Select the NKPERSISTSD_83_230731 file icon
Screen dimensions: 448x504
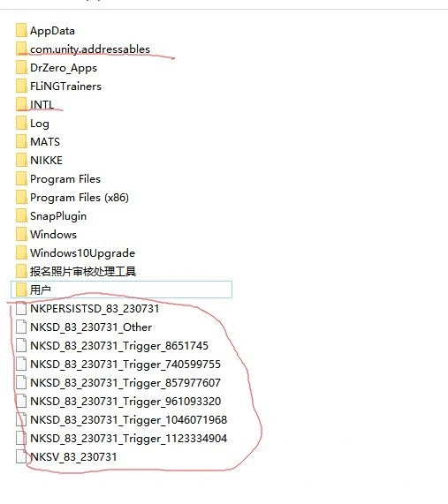(21, 309)
